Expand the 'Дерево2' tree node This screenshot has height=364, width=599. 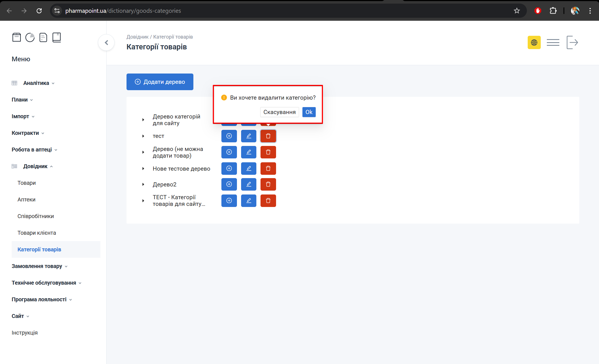click(143, 184)
